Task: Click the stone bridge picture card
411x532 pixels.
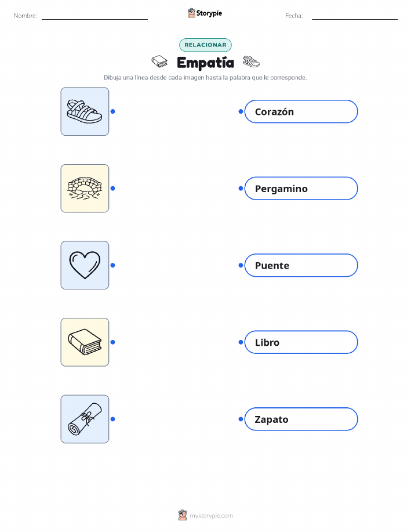Action: (x=85, y=189)
